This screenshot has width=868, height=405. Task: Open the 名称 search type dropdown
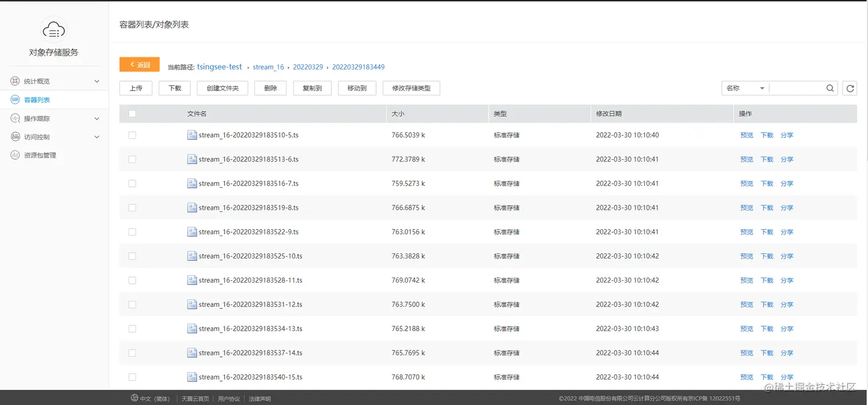point(745,88)
